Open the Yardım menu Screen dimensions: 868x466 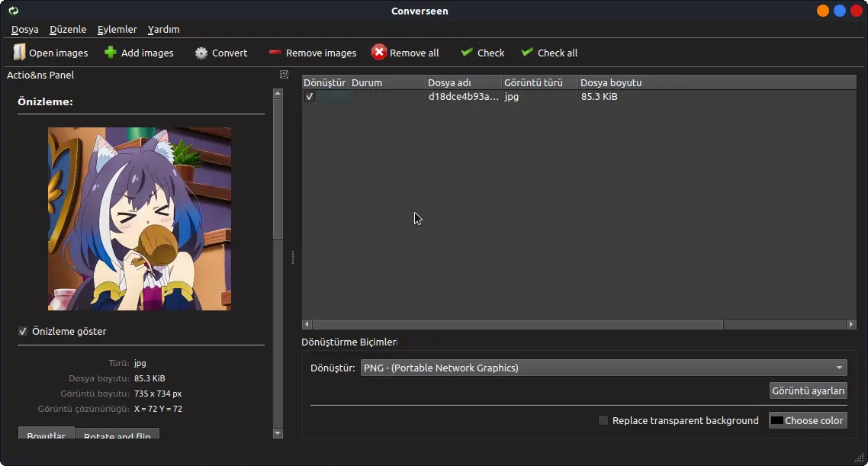[x=163, y=29]
